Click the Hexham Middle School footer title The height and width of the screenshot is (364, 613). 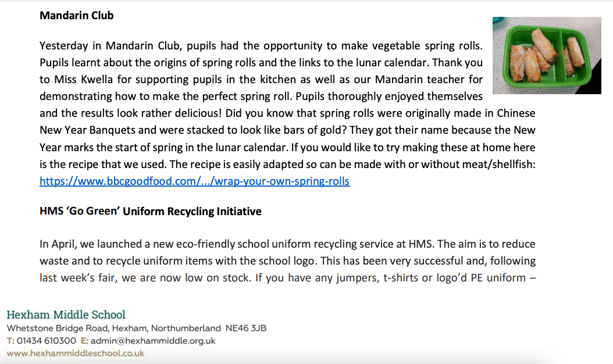pos(66,315)
